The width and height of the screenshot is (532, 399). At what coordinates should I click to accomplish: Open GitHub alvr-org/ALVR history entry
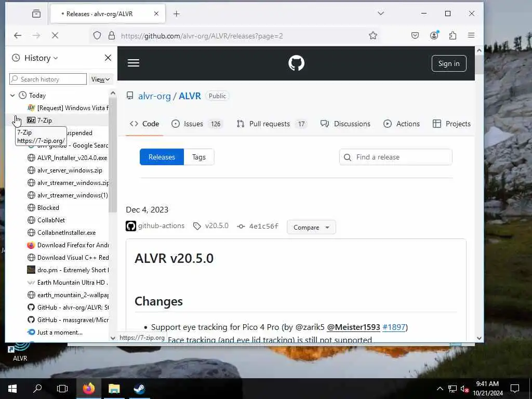[68, 308]
